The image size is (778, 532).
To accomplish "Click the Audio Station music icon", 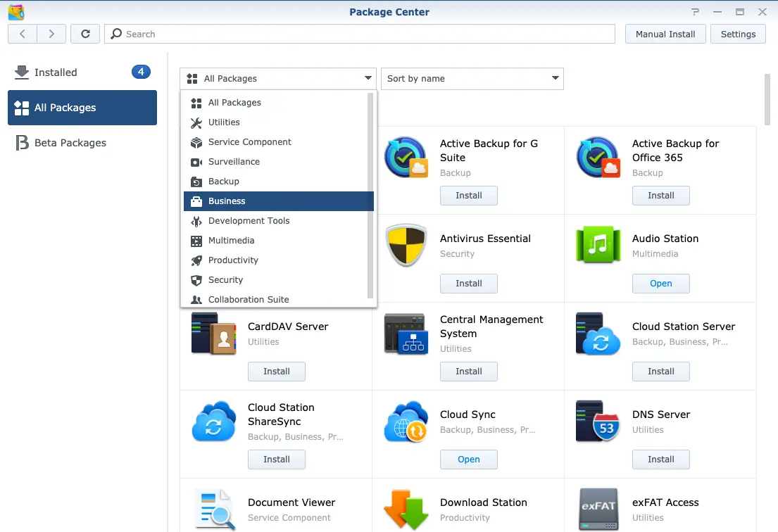I will [x=598, y=244].
